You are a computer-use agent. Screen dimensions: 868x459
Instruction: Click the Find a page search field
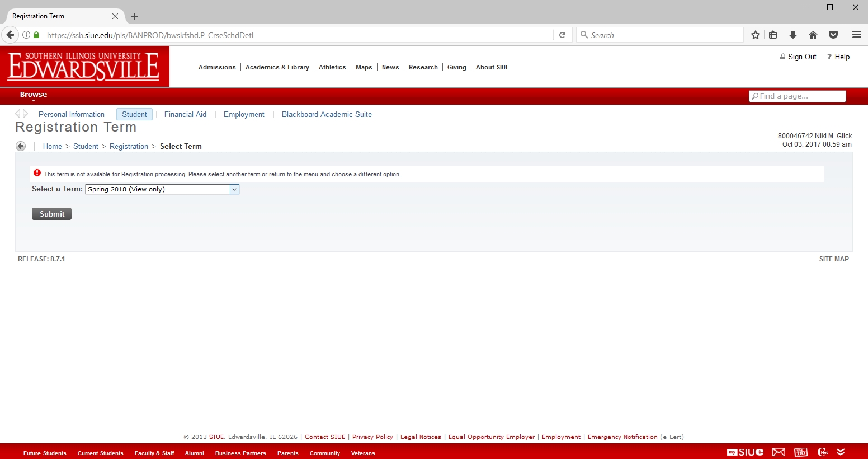tap(798, 96)
